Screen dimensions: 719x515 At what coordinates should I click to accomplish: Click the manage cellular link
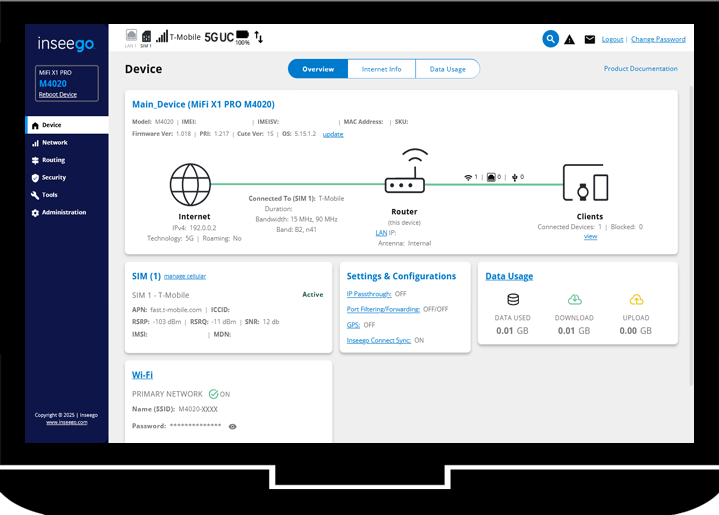point(185,277)
